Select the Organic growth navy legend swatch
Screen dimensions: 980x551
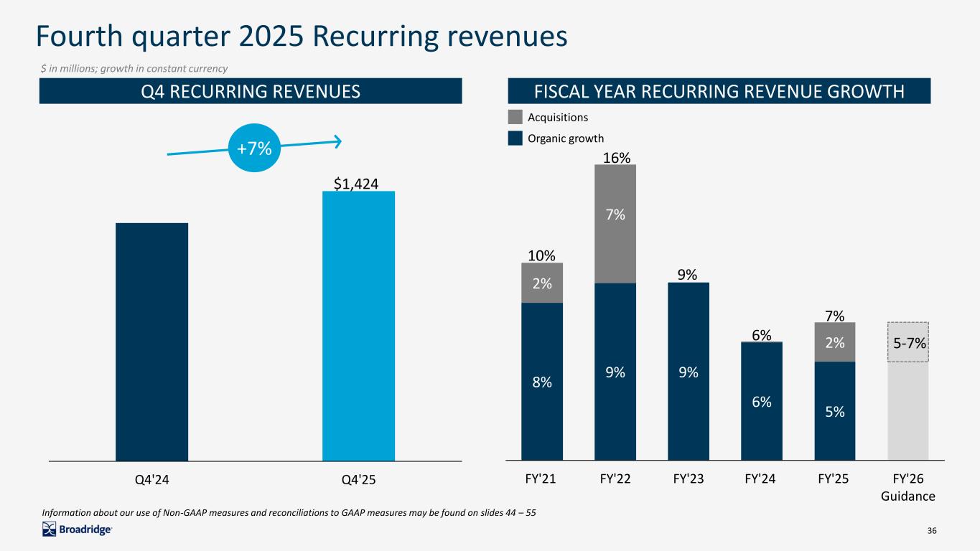pos(515,138)
